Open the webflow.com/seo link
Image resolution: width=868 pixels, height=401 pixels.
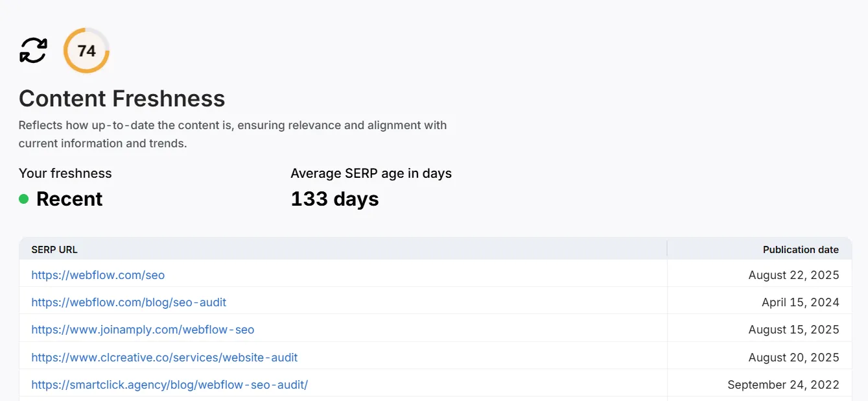[x=98, y=274]
